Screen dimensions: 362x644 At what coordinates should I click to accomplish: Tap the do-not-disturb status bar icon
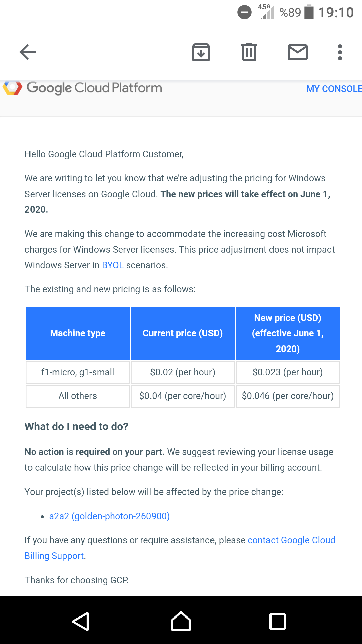(x=244, y=13)
